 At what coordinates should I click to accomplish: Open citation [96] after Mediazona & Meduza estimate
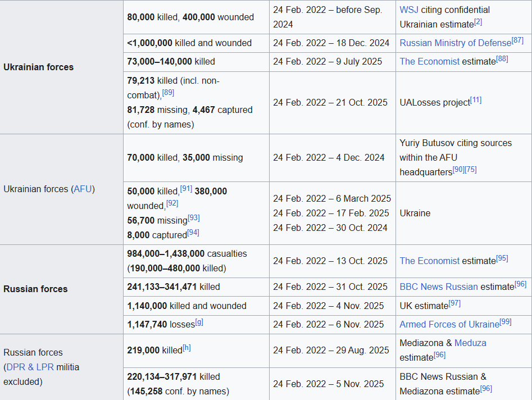pos(439,355)
